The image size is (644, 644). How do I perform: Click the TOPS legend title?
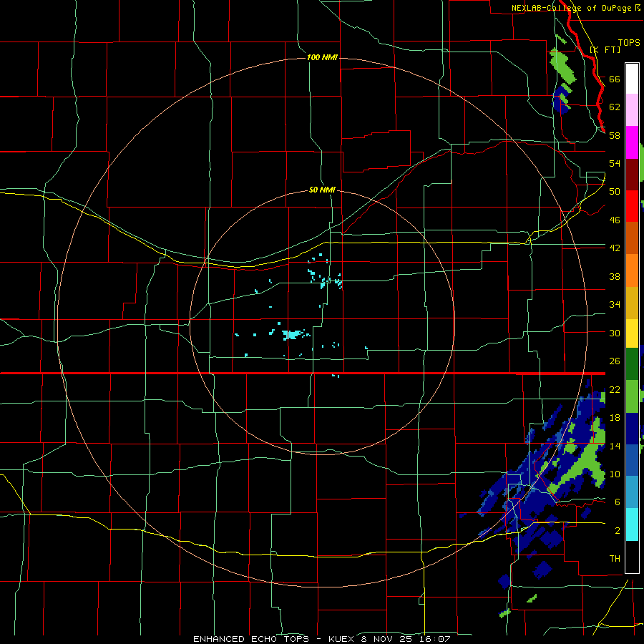[x=629, y=42]
